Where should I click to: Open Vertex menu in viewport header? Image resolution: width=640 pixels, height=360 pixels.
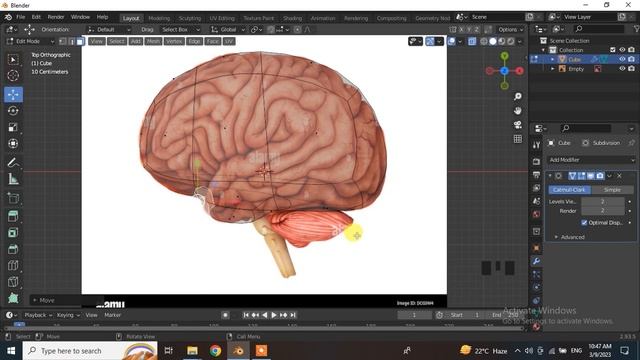[x=174, y=41]
